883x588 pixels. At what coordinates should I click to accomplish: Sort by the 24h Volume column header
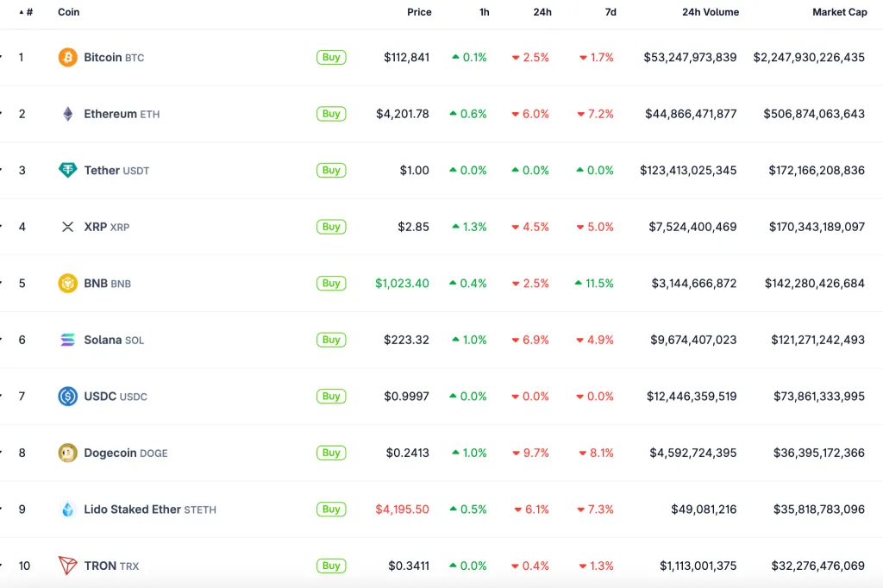[710, 12]
